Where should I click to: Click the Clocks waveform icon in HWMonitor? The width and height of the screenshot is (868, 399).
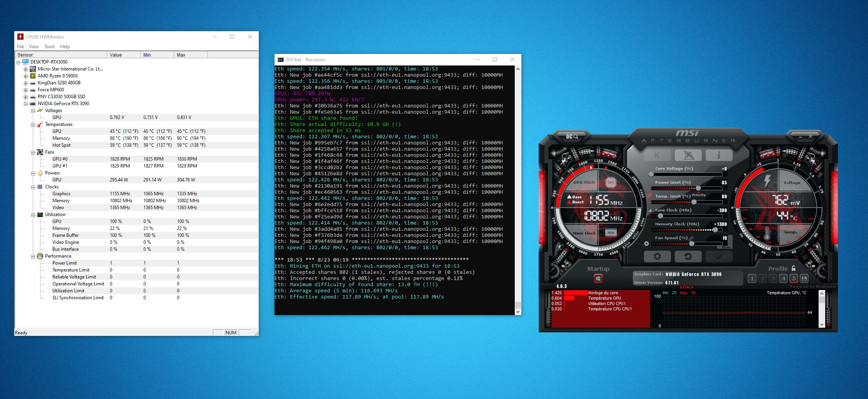click(40, 187)
